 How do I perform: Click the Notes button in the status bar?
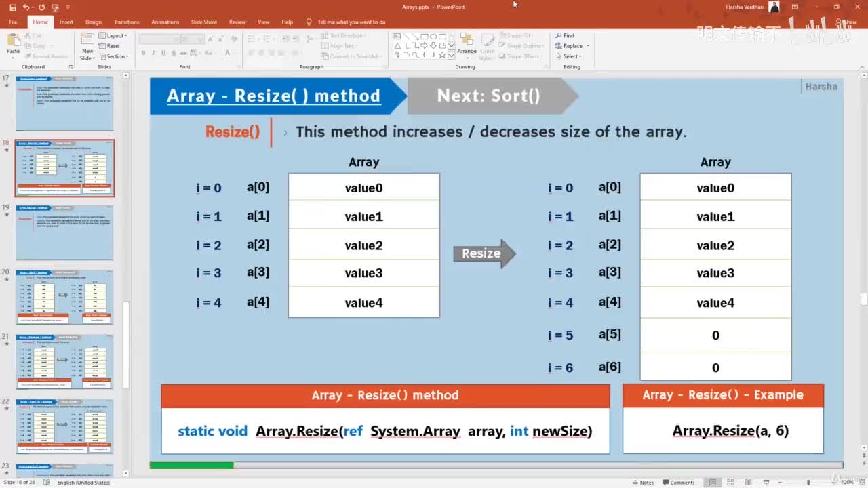pos(643,483)
